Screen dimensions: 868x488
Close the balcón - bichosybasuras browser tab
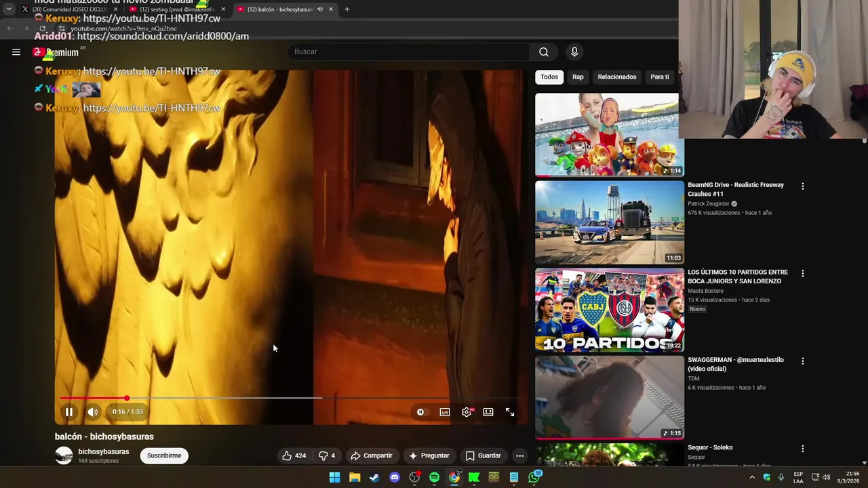pyautogui.click(x=331, y=9)
